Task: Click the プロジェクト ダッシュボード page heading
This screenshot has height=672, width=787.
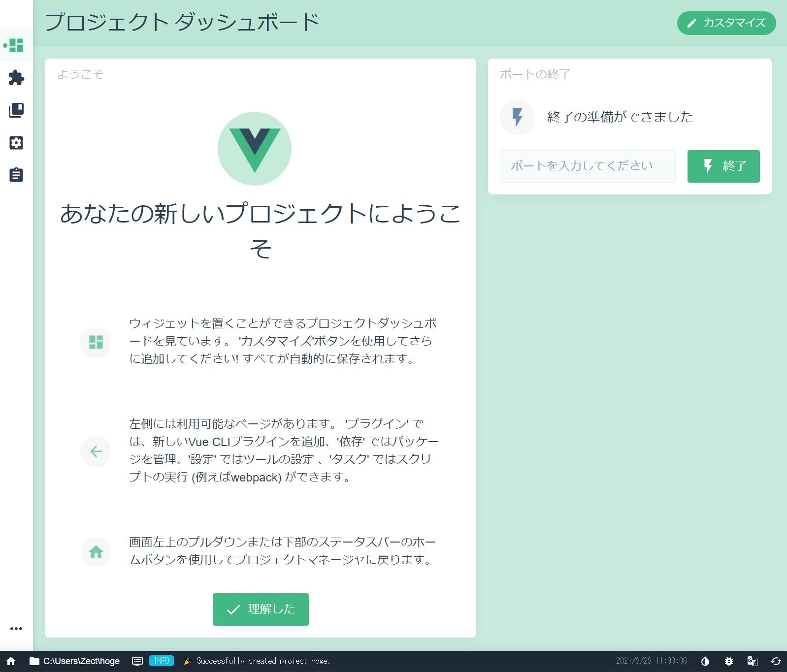Action: (x=182, y=23)
